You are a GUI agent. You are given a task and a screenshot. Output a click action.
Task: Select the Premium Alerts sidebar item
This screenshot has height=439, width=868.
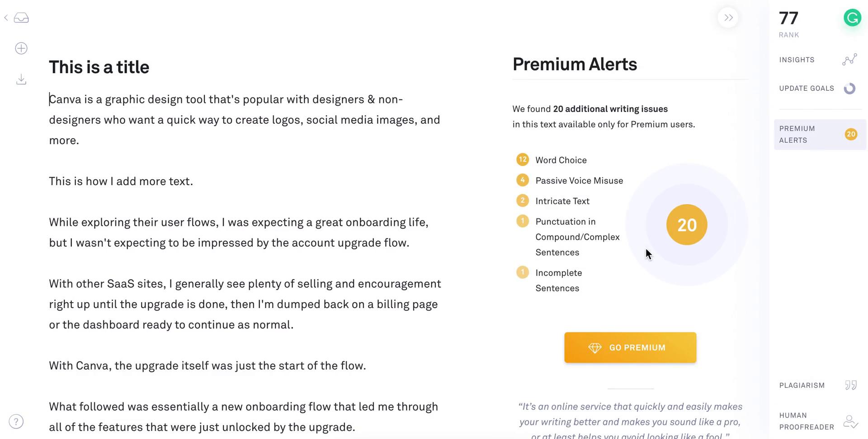tap(820, 135)
